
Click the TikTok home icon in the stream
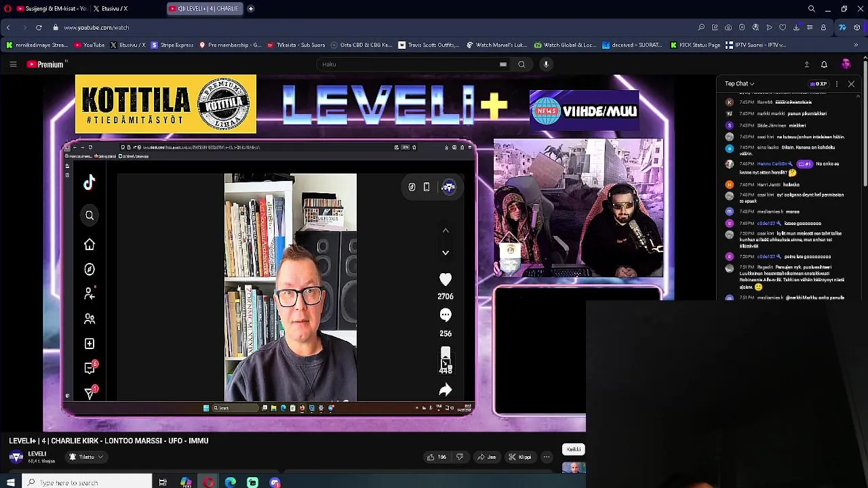click(x=90, y=245)
